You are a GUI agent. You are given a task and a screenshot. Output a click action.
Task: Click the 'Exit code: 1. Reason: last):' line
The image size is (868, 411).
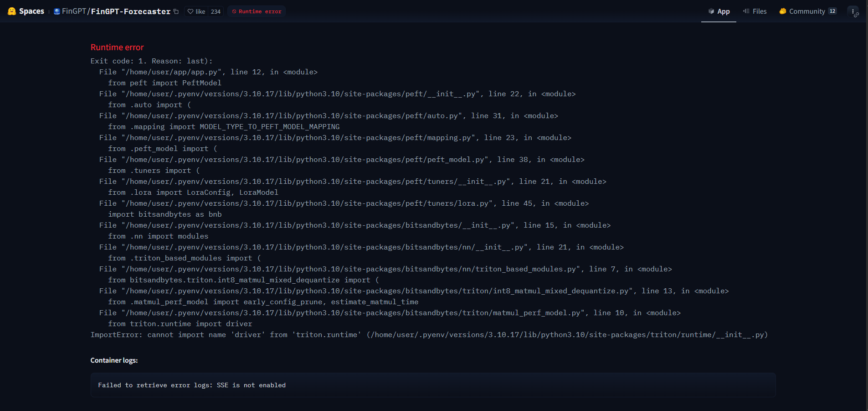tap(151, 61)
